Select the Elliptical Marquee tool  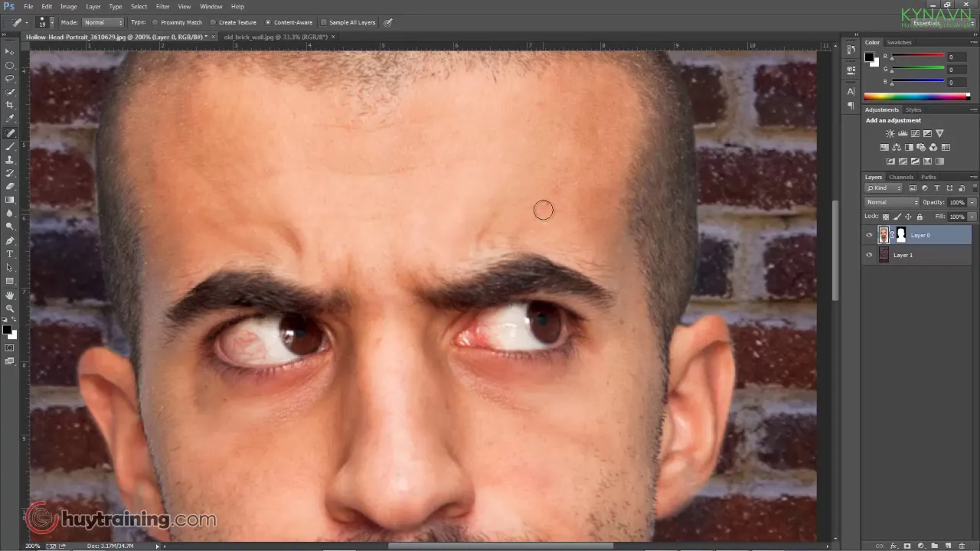(x=10, y=65)
